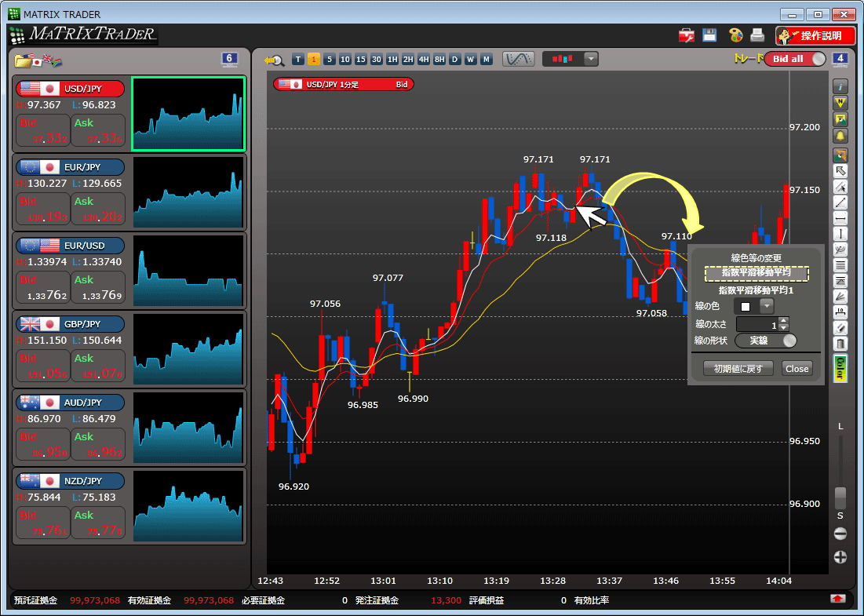The image size is (864, 616).
Task: Open the color palette icon
Action: 735,35
